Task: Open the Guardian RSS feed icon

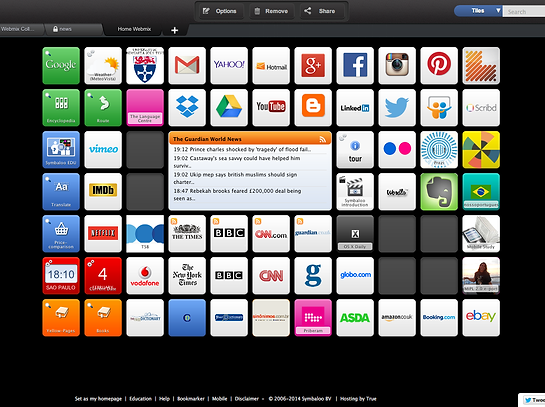Action: coord(323,139)
